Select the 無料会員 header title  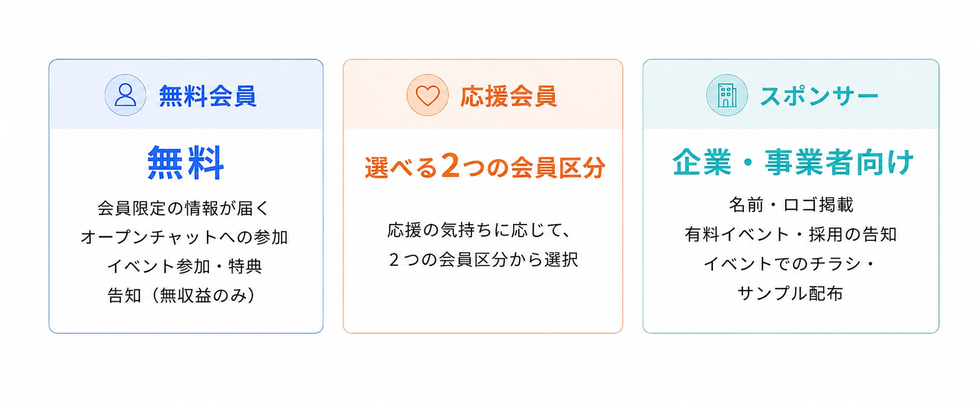click(208, 96)
